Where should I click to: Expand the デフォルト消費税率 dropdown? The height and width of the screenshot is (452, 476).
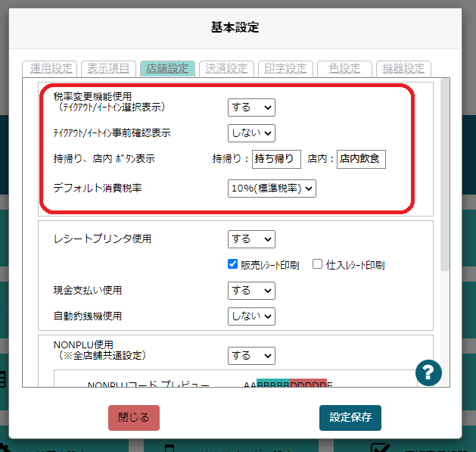pos(272,188)
